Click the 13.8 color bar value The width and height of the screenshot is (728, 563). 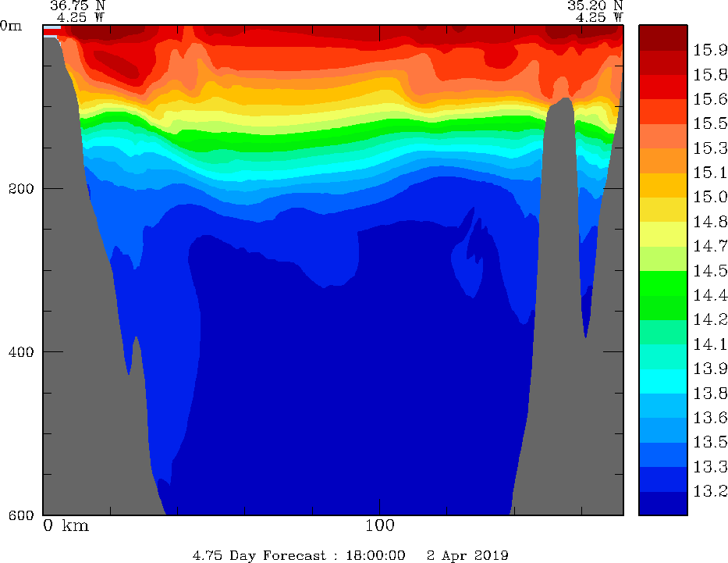click(x=710, y=394)
